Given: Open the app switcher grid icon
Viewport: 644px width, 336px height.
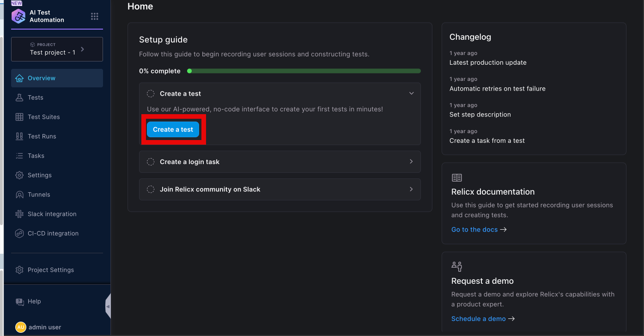Looking at the screenshot, I should [x=95, y=17].
